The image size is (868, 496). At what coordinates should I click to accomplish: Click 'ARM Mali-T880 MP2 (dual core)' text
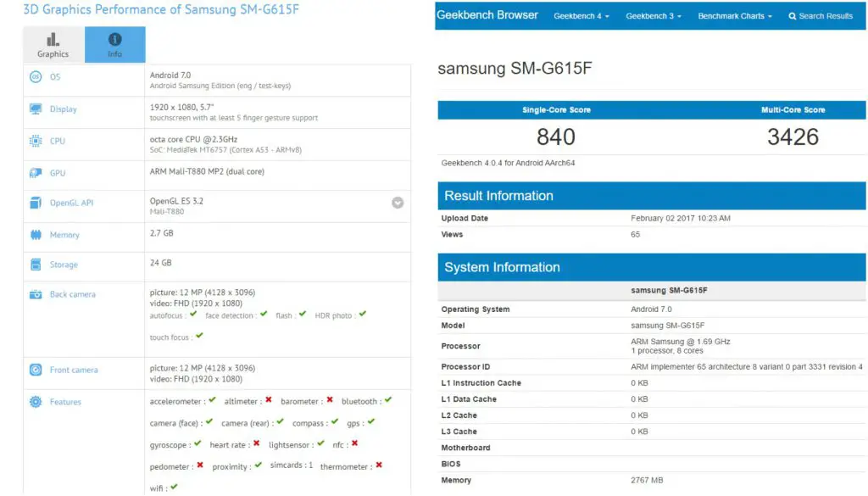[x=207, y=171]
